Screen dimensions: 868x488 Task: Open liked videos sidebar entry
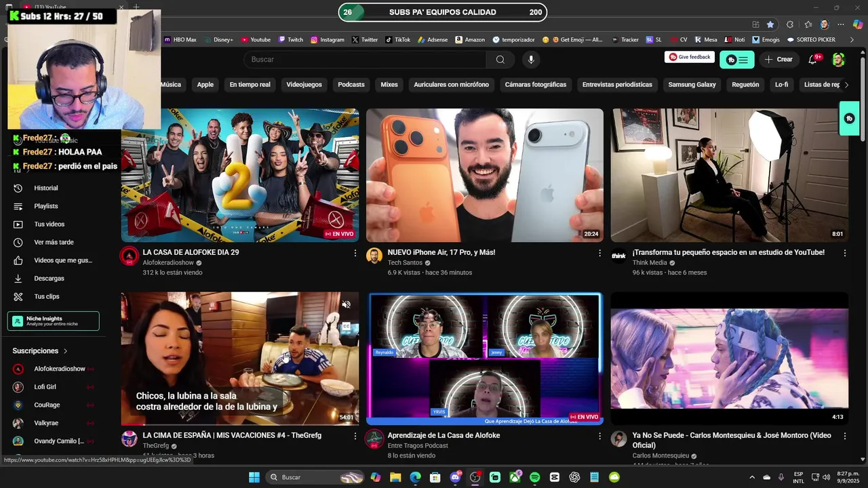click(54, 260)
